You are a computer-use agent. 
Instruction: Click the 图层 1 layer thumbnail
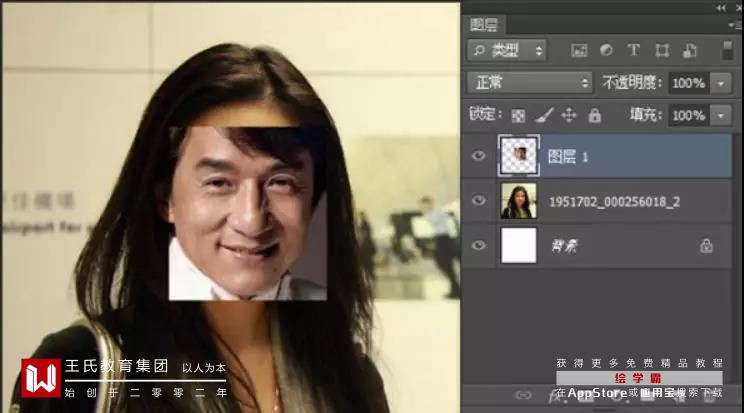(519, 156)
